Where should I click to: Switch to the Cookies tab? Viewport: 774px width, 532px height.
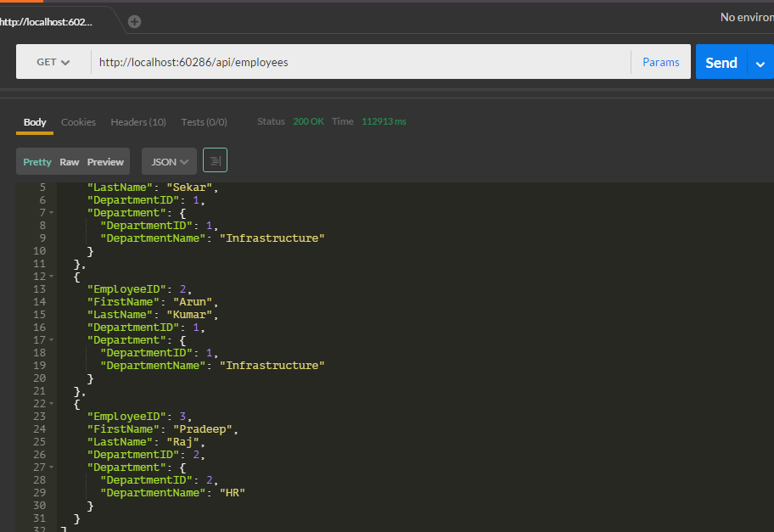point(78,122)
